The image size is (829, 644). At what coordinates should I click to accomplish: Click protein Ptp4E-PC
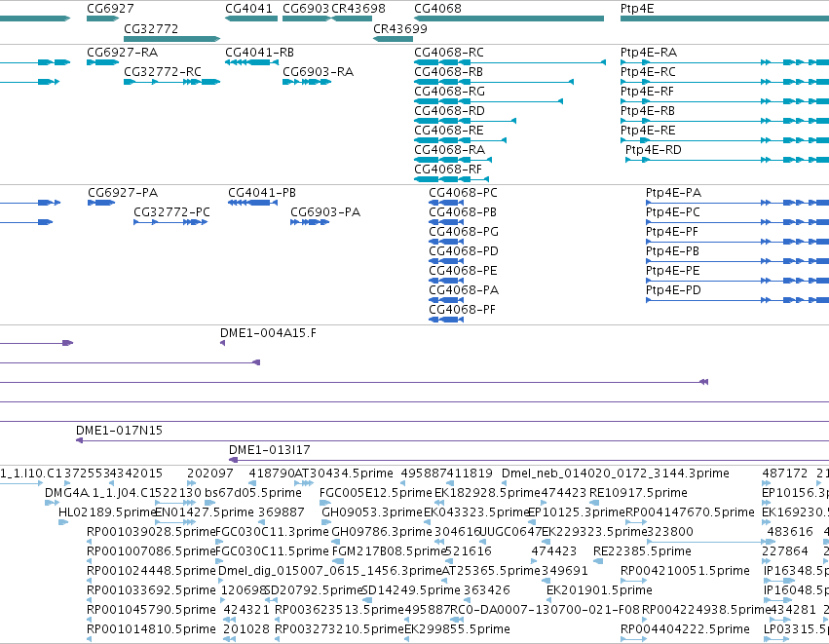pos(737,222)
